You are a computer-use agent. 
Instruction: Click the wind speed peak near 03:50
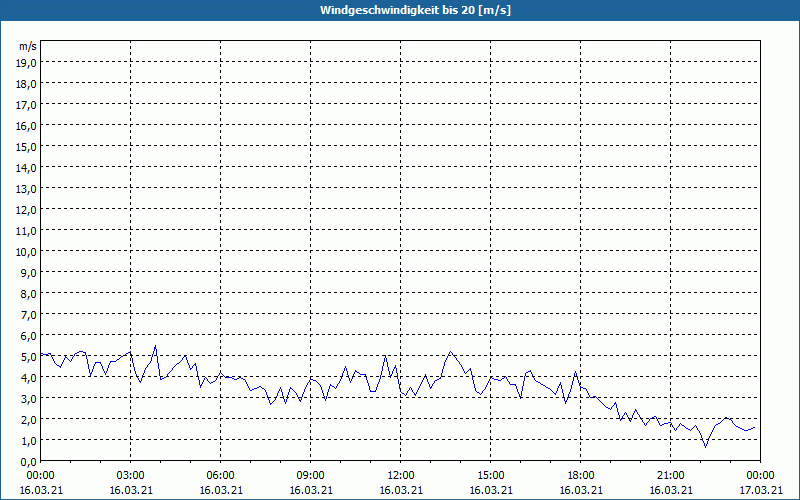(x=155, y=346)
